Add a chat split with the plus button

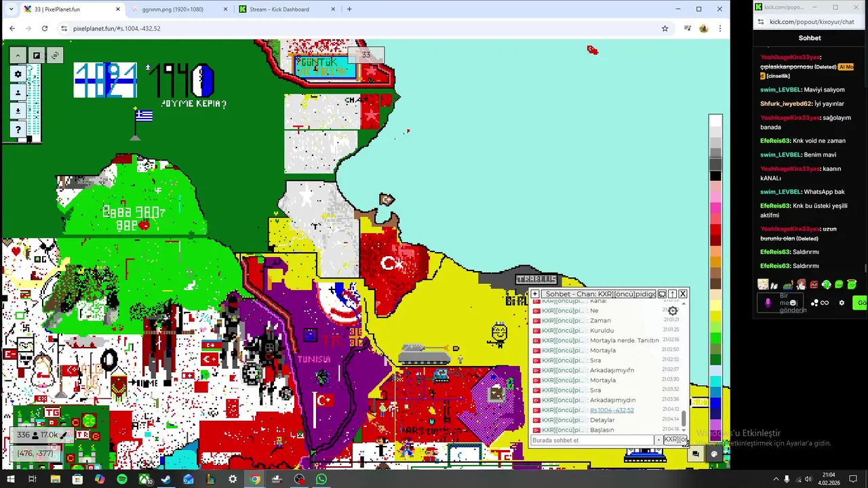pyautogui.click(x=535, y=294)
